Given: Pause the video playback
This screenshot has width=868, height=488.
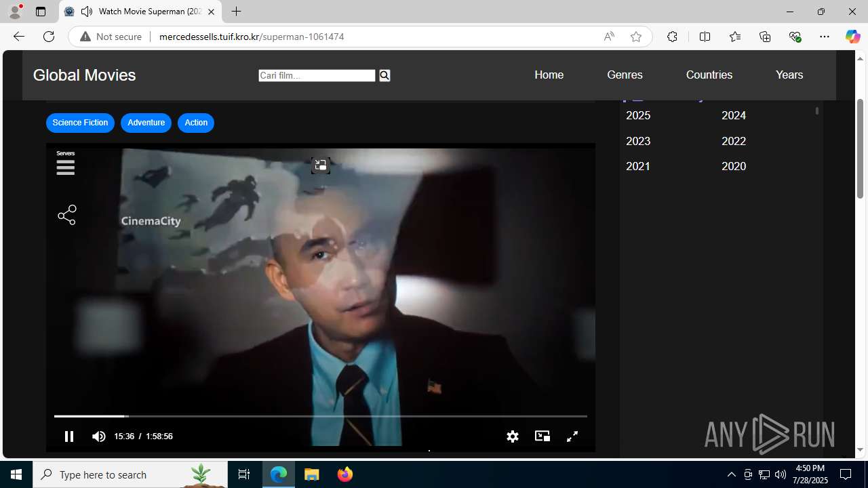Looking at the screenshot, I should point(69,436).
